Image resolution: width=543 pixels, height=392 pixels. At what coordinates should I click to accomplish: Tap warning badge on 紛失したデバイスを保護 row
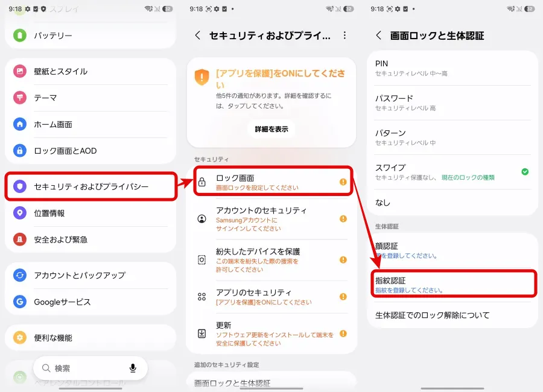pos(343,260)
